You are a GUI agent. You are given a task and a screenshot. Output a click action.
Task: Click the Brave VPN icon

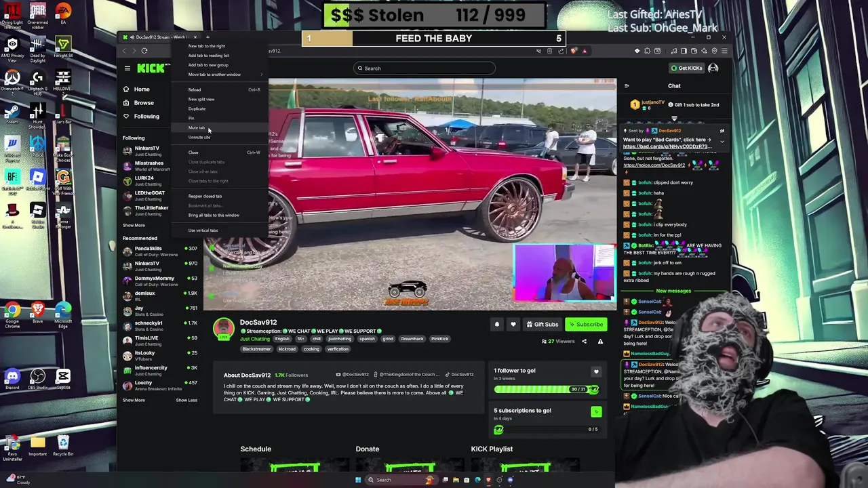click(714, 51)
